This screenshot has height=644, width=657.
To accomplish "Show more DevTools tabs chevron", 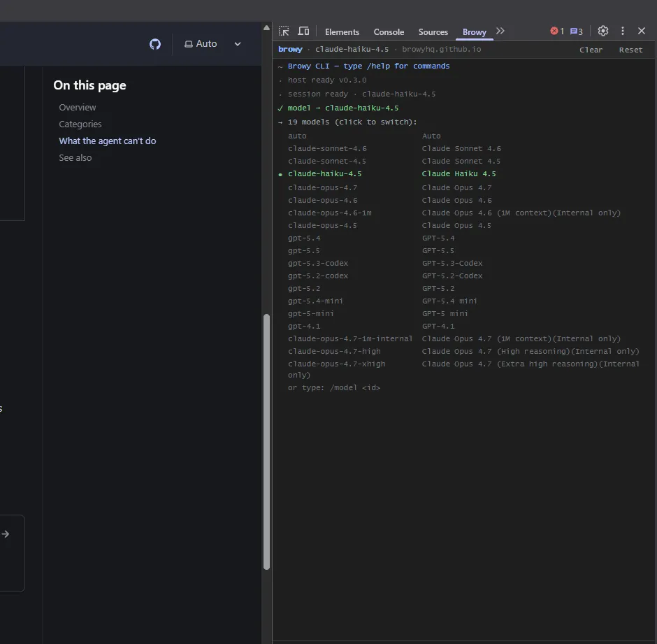I will (x=500, y=31).
